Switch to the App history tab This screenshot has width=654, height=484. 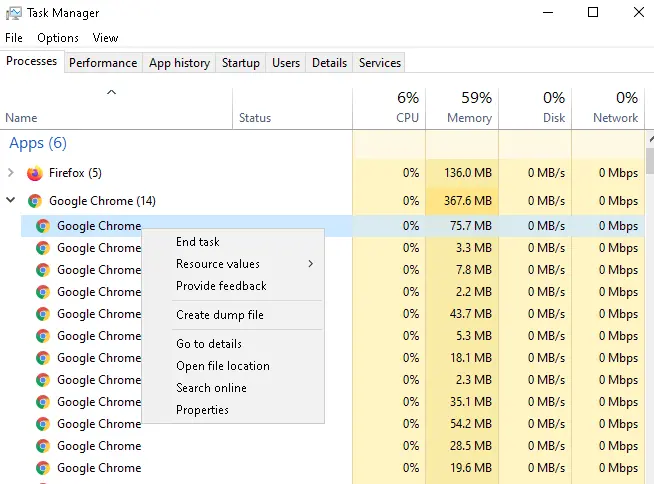click(x=179, y=63)
